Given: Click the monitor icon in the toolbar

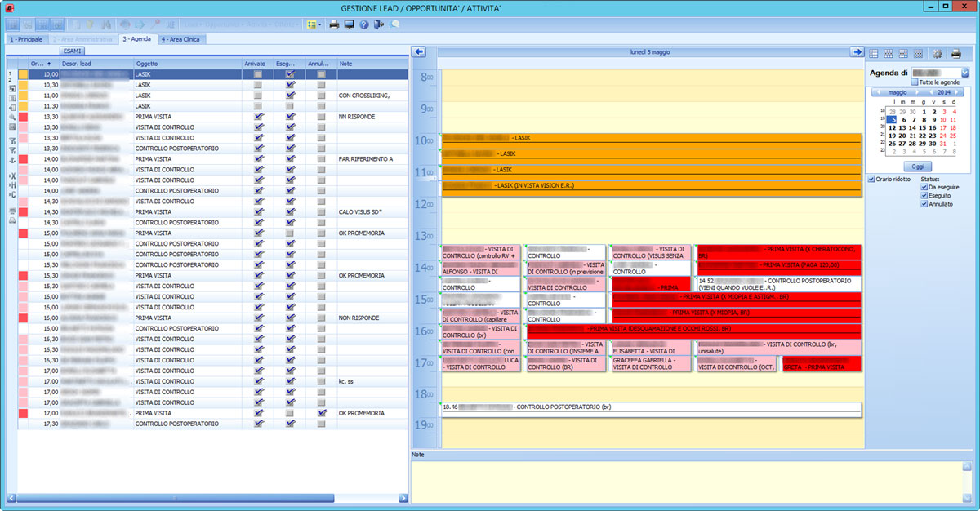Looking at the screenshot, I should coord(350,24).
